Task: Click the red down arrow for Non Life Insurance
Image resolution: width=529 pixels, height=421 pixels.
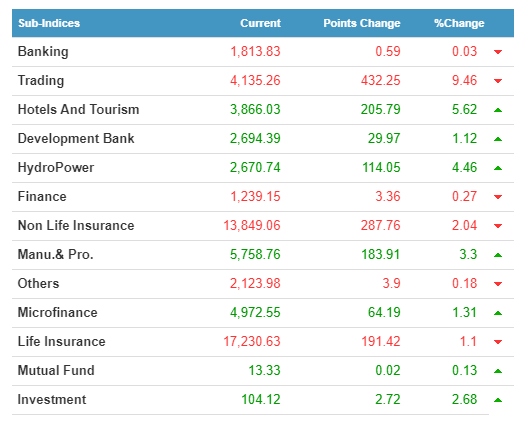Action: tap(498, 226)
